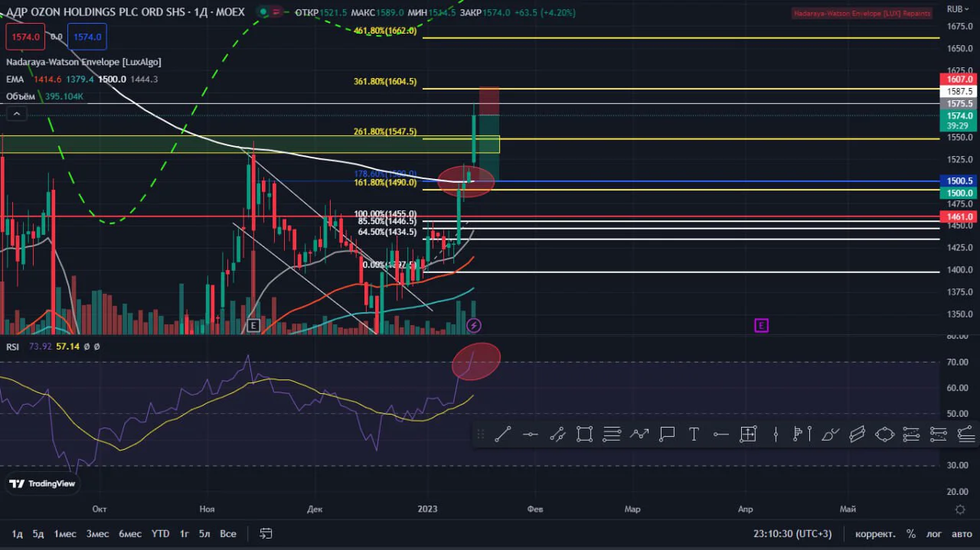Image resolution: width=980 pixels, height=550 pixels.
Task: Set time range to YTD
Action: pos(160,533)
